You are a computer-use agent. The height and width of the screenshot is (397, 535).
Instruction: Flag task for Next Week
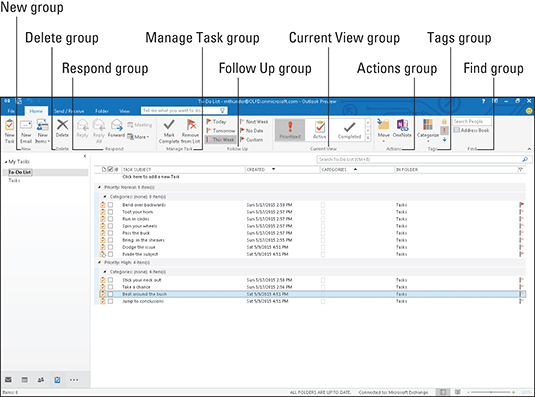(254, 121)
